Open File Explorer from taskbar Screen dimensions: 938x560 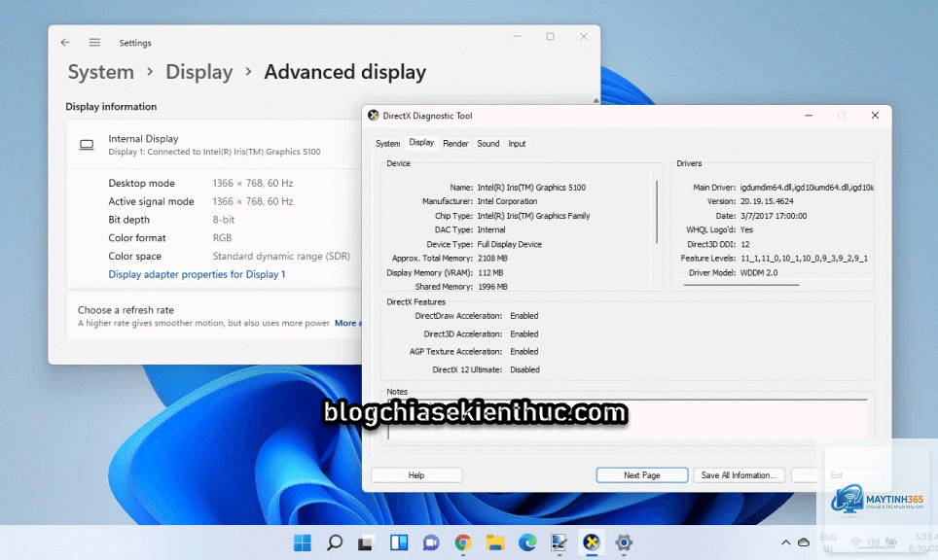tap(494, 542)
